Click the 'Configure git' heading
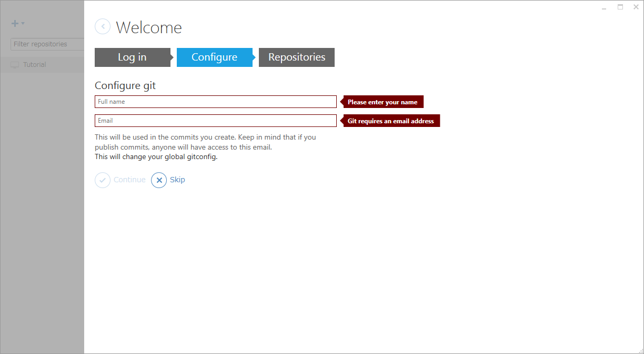This screenshot has height=354, width=644. [x=125, y=85]
